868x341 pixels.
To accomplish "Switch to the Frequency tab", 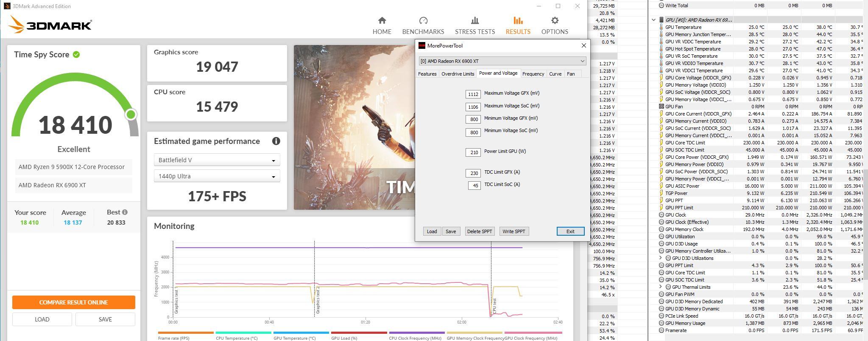I will (x=533, y=74).
